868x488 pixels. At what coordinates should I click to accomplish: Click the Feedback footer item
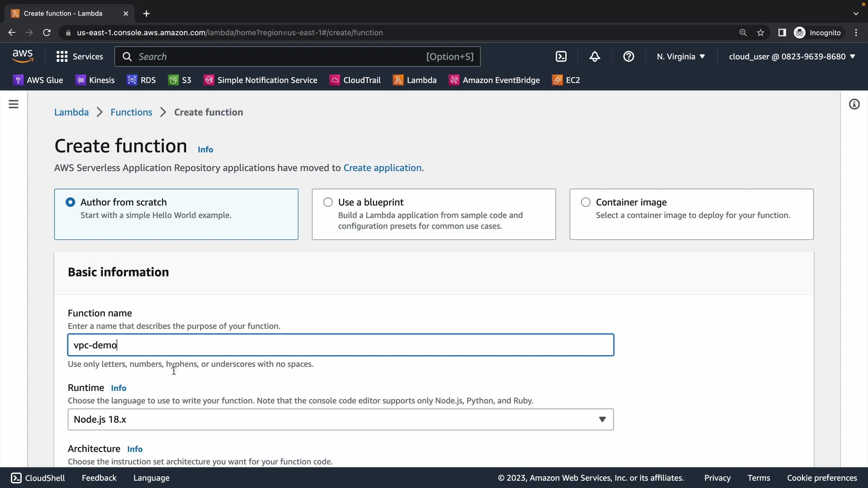[x=99, y=478]
